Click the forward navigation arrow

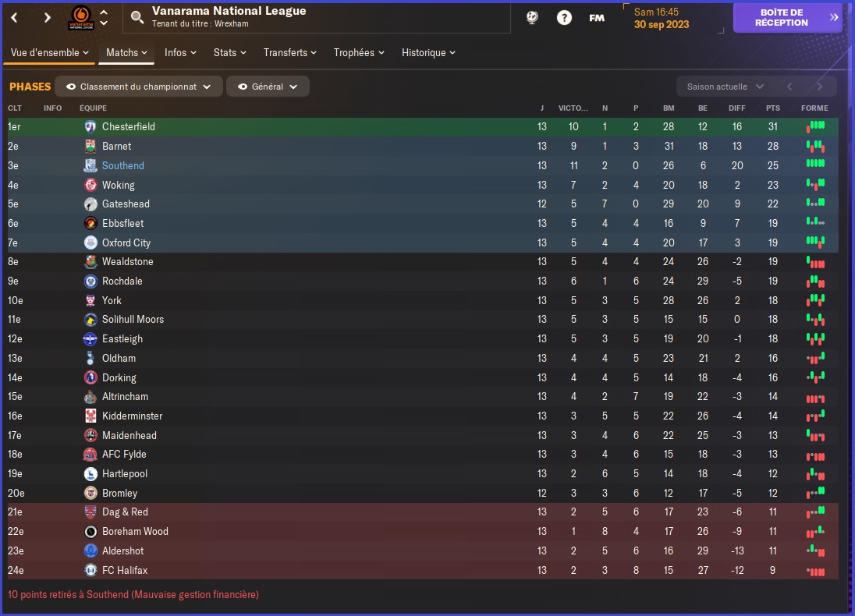(x=48, y=18)
